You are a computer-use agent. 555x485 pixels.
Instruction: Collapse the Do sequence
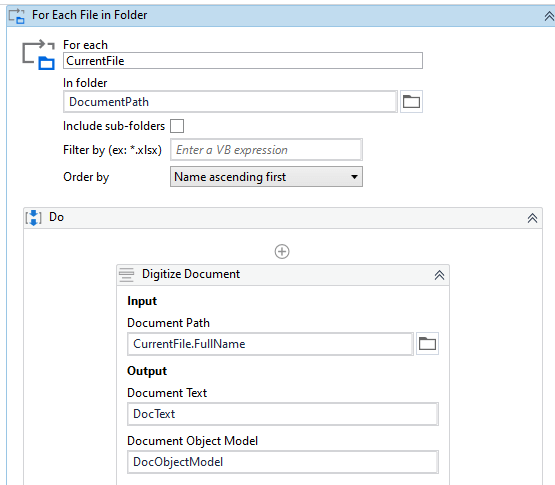pos(532,218)
